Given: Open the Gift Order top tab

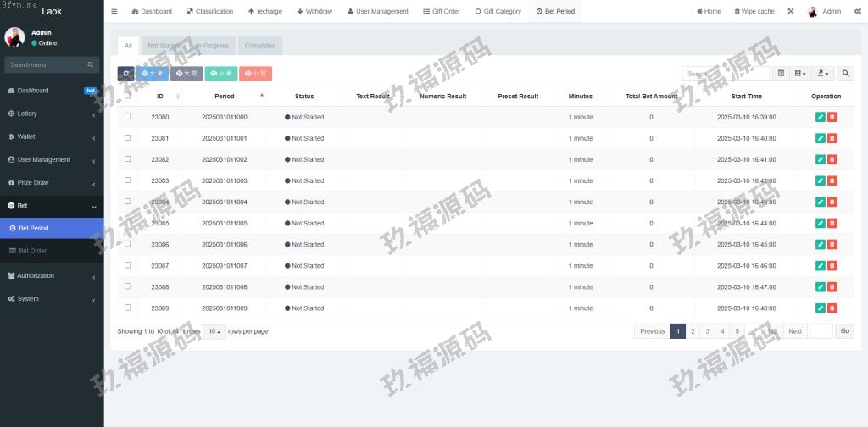Looking at the screenshot, I should pyautogui.click(x=442, y=11).
